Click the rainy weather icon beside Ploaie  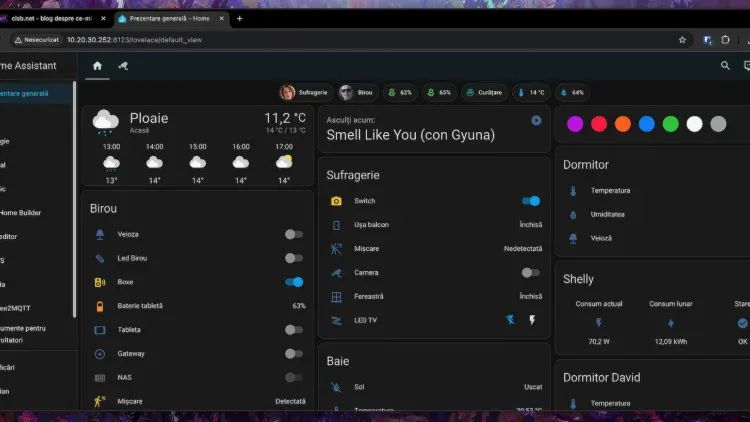tap(106, 123)
